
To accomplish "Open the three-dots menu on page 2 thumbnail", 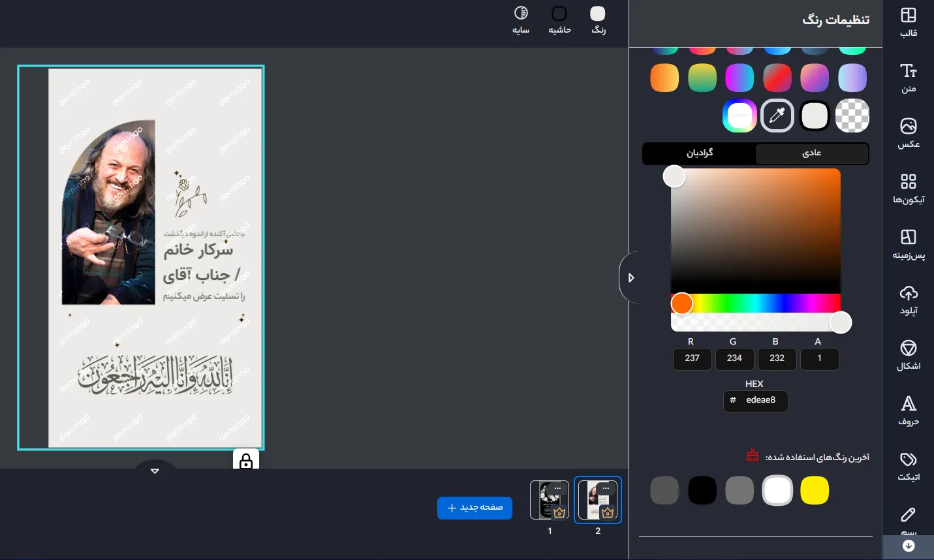I will click(x=606, y=488).
